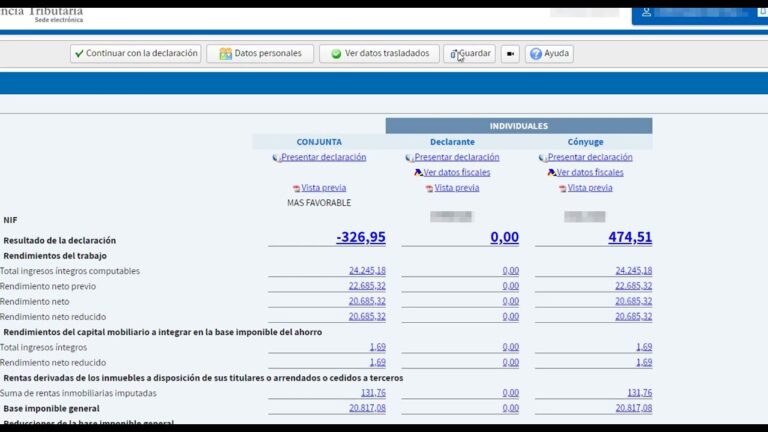The width and height of the screenshot is (768, 432).
Task: Click 22.685,32 in the CONJUNTA column
Action: pyautogui.click(x=367, y=286)
